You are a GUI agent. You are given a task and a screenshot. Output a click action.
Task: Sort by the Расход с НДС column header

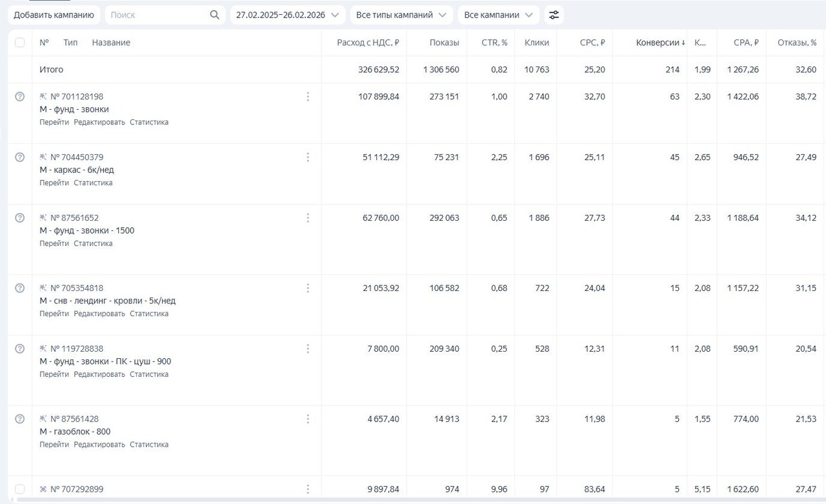tap(368, 43)
